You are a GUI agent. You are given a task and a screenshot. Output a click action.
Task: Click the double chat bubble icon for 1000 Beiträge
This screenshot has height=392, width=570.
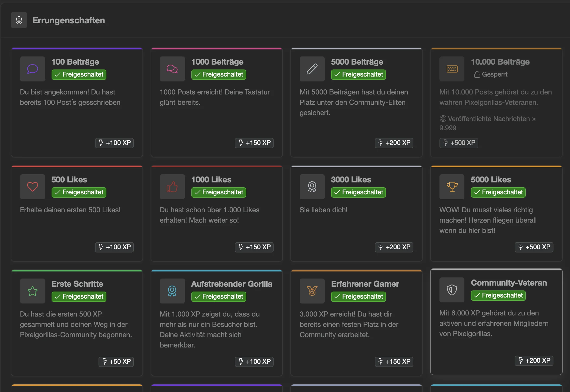(172, 69)
